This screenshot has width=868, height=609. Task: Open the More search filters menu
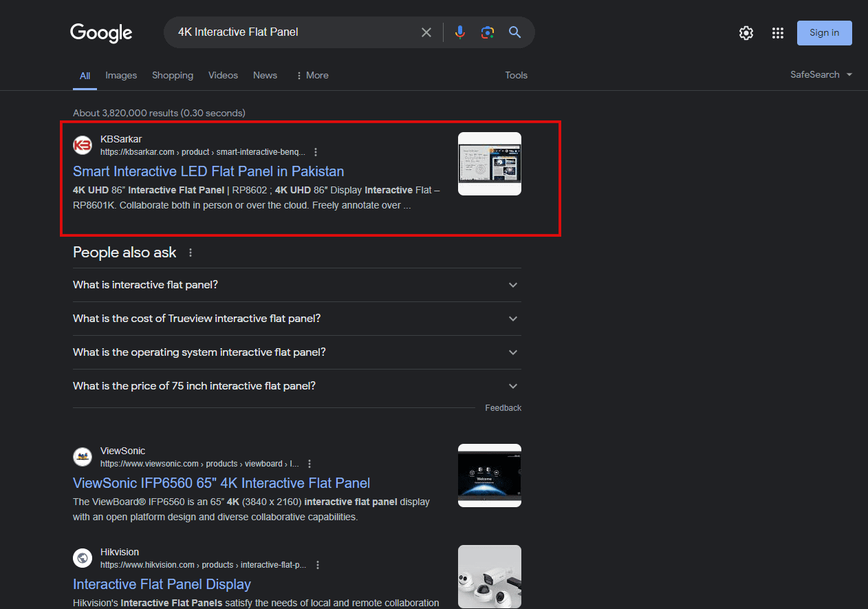(312, 75)
